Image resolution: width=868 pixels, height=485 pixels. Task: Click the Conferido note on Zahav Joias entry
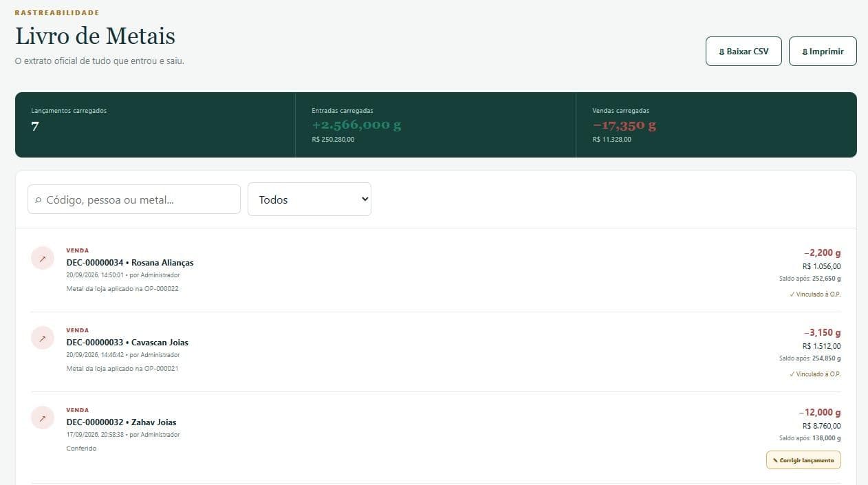(81, 449)
